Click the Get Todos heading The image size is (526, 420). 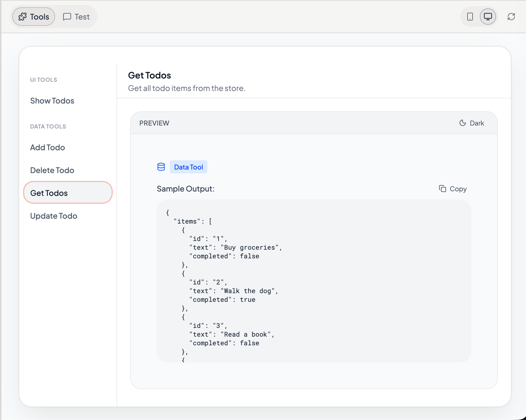(x=149, y=75)
